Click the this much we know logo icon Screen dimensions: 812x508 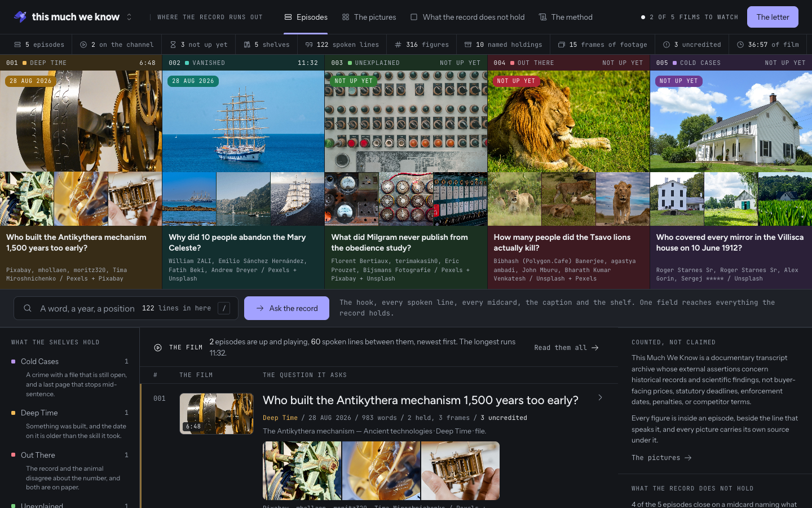(x=20, y=17)
